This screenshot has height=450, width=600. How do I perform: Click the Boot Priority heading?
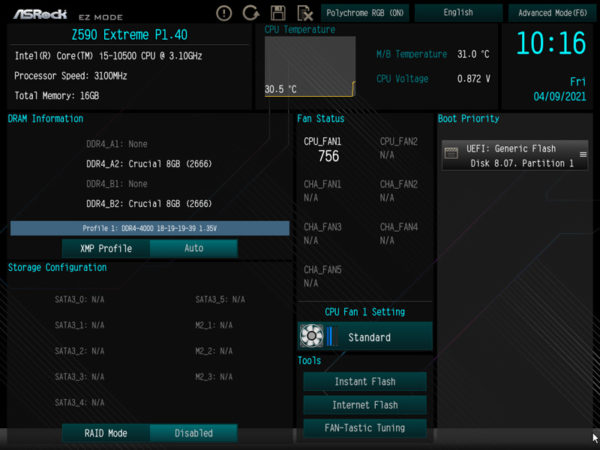point(468,119)
